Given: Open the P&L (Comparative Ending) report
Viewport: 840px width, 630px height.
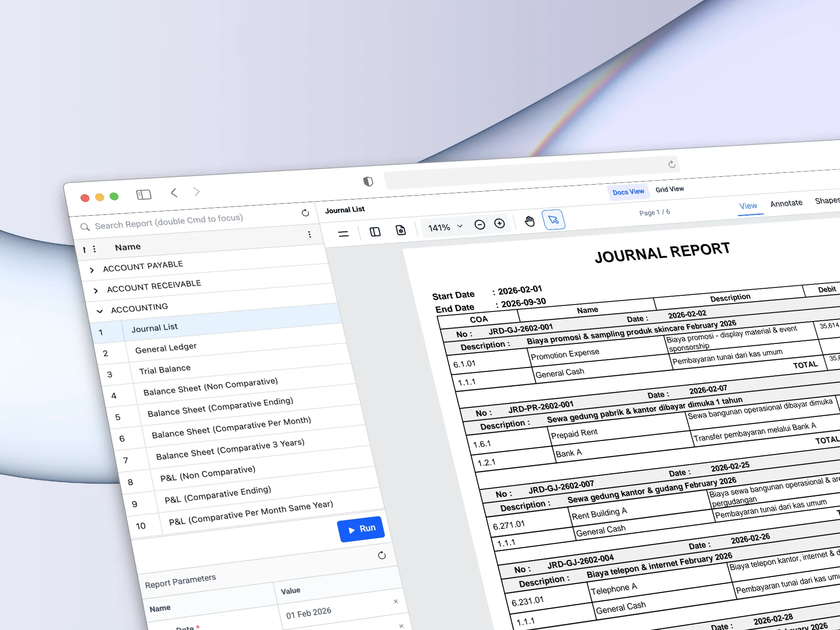Looking at the screenshot, I should (x=217, y=495).
